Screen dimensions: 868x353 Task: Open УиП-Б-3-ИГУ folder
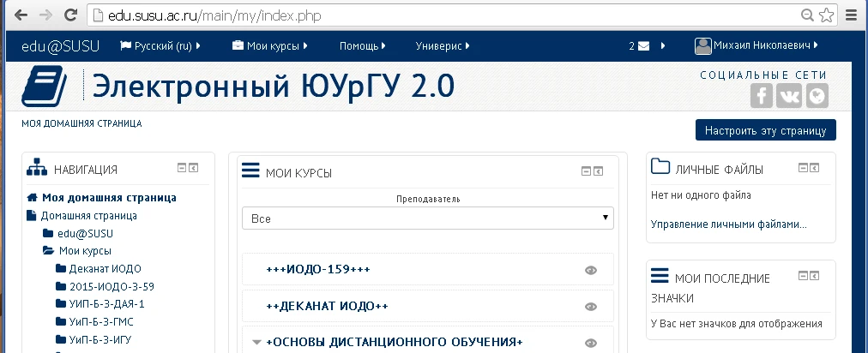click(x=99, y=340)
